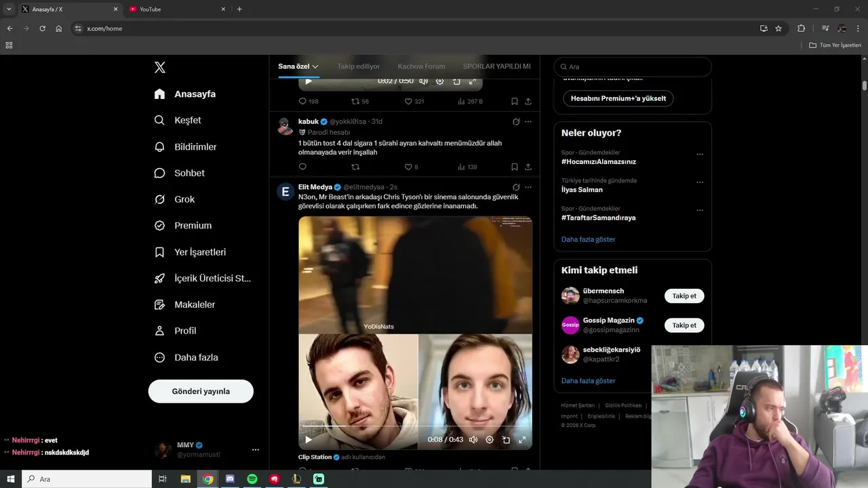868x488 pixels.
Task: Open Elit Medya video picture-in-picture
Action: point(506,439)
